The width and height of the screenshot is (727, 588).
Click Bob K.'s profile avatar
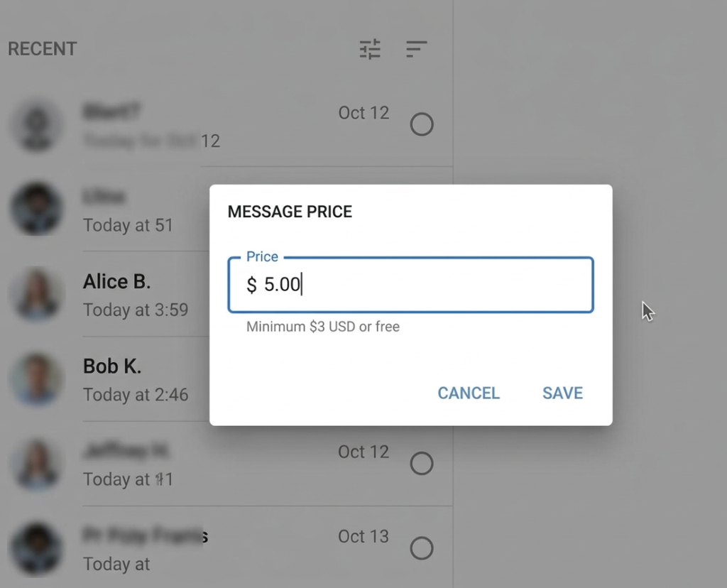point(36,379)
